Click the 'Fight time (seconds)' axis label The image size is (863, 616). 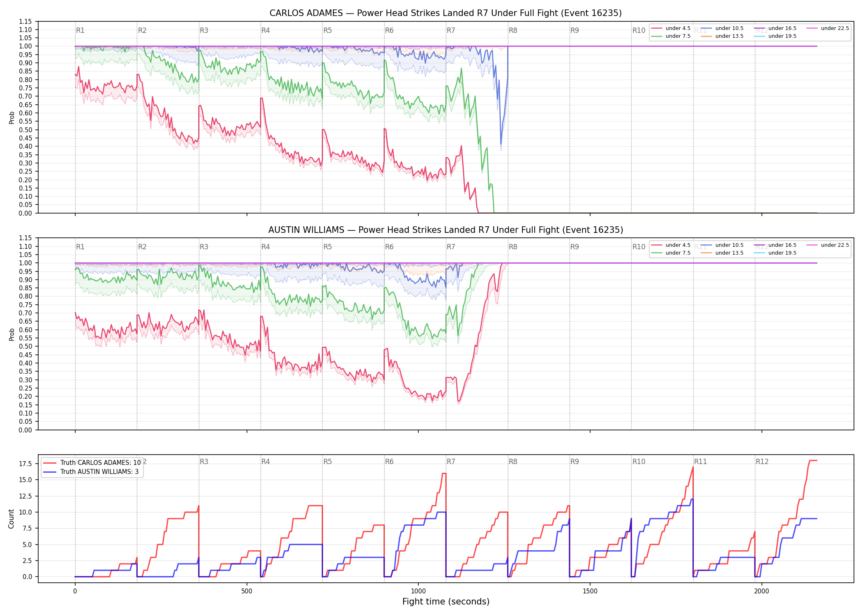point(446,602)
